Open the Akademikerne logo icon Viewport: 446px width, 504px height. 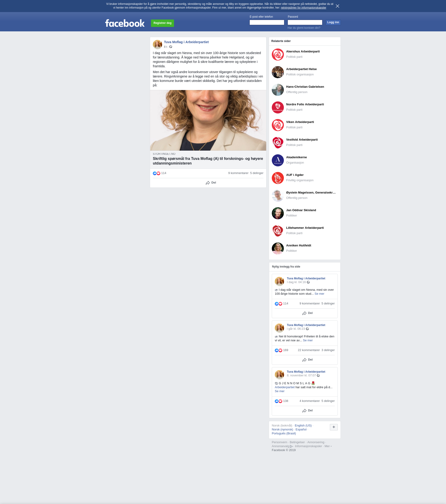coord(278,160)
